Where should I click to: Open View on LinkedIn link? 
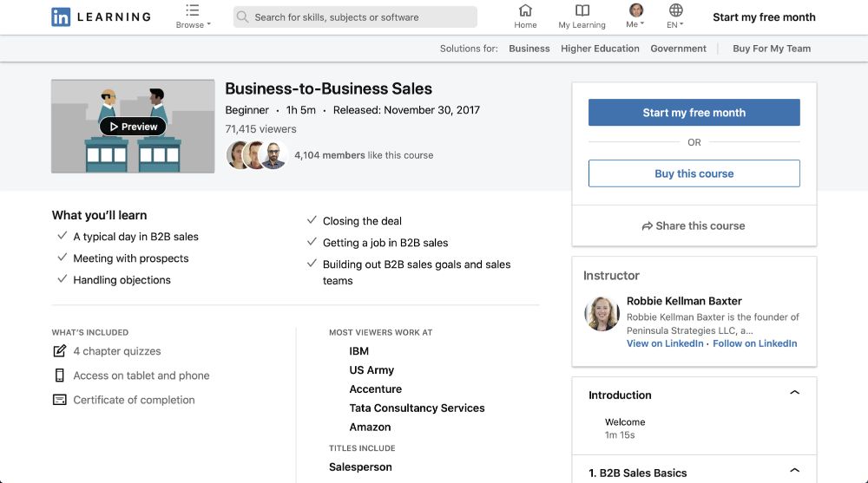click(x=665, y=343)
